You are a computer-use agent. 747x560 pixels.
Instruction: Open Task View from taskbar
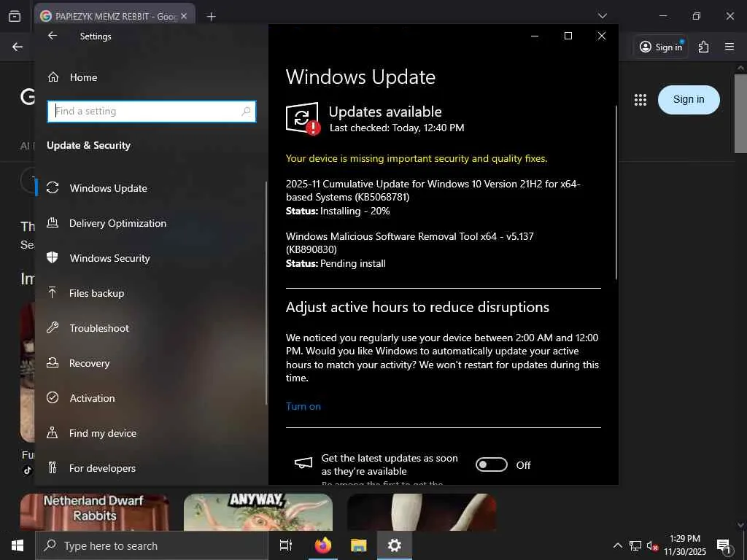[x=286, y=545]
